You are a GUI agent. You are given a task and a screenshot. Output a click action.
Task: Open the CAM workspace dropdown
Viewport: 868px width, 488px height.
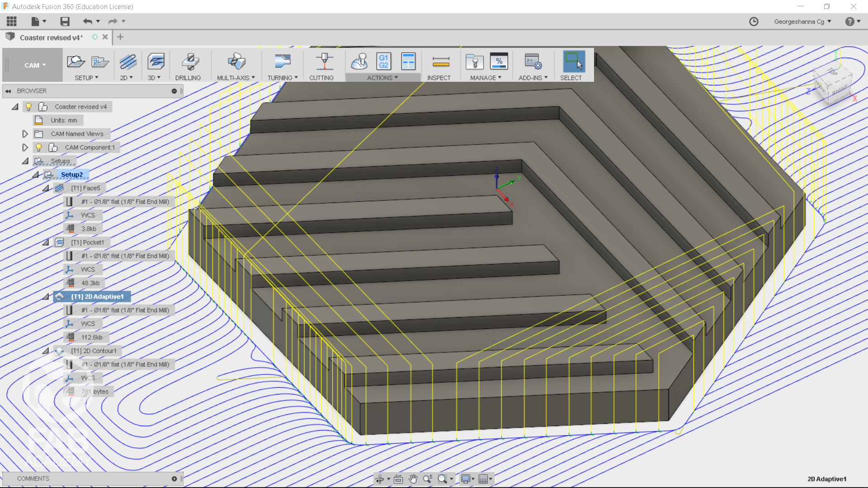pos(35,65)
